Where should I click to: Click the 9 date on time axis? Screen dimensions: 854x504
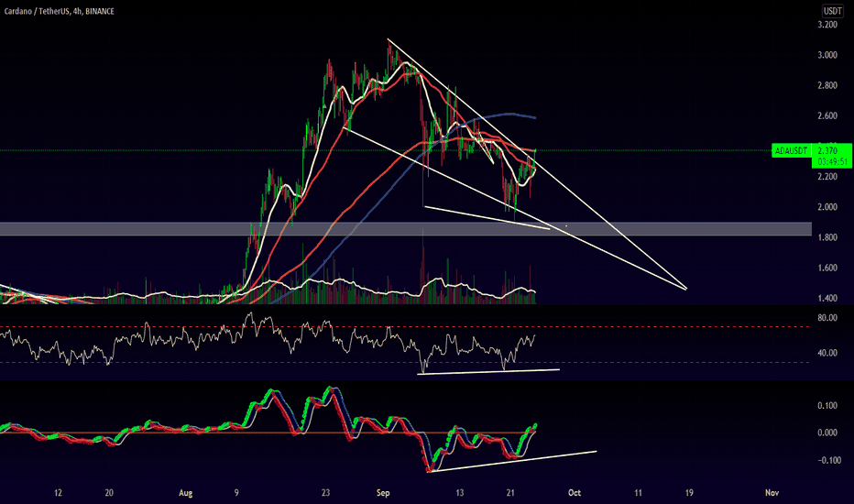coord(236,493)
